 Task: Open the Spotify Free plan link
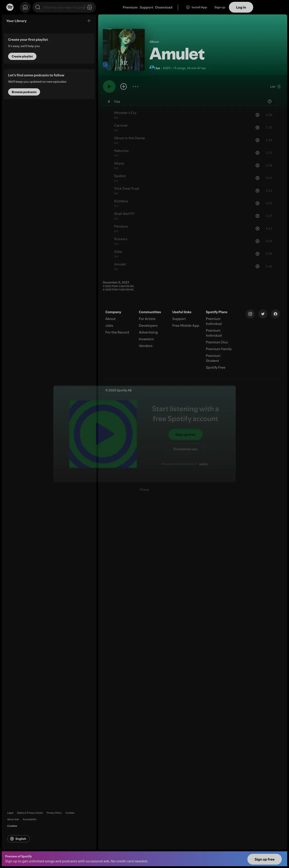(x=216, y=368)
